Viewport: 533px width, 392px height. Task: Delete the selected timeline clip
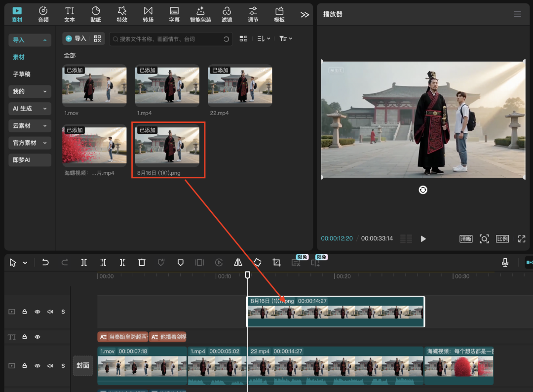point(142,263)
